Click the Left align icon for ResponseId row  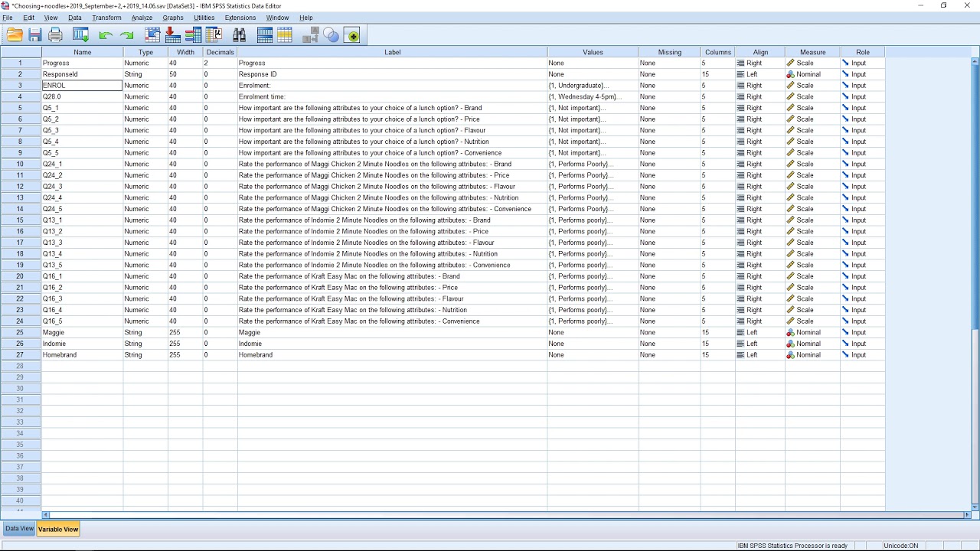point(740,74)
